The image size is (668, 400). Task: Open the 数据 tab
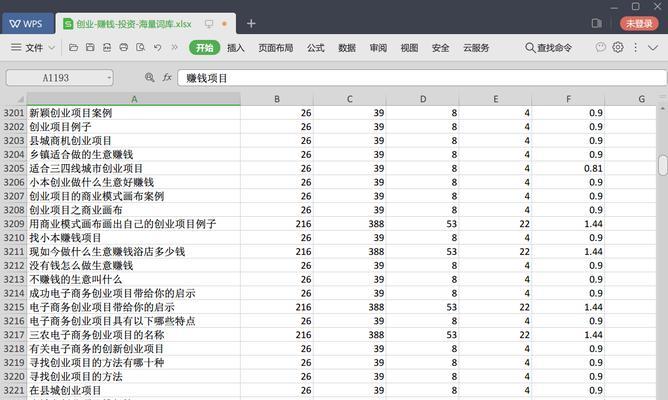pyautogui.click(x=347, y=48)
